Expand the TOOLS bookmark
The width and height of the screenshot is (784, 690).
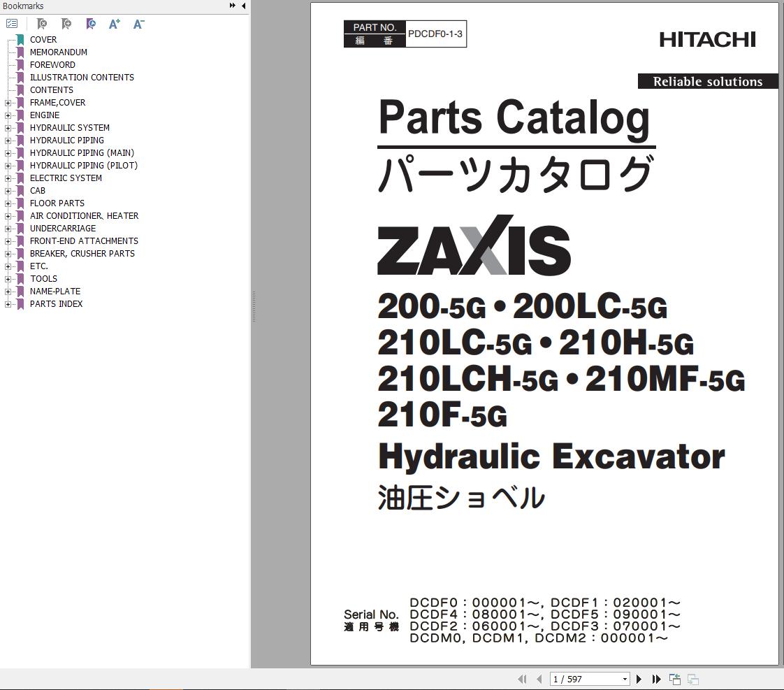click(8, 279)
